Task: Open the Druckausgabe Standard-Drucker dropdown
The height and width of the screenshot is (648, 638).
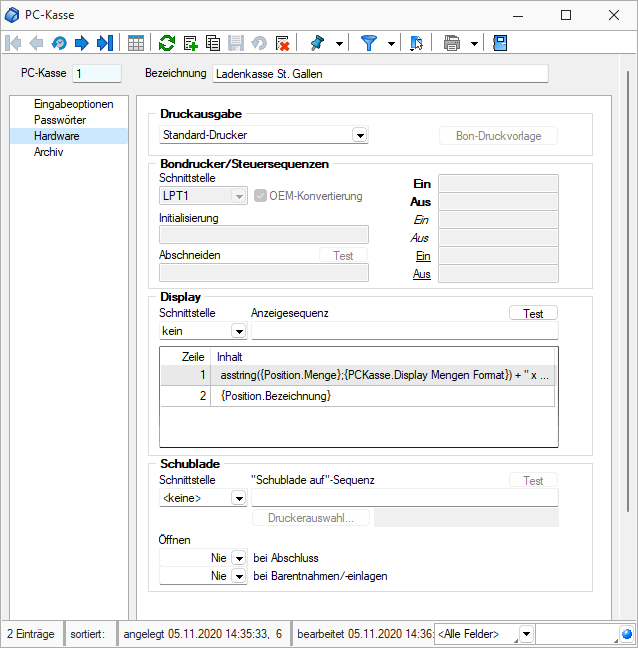Action: 360,135
